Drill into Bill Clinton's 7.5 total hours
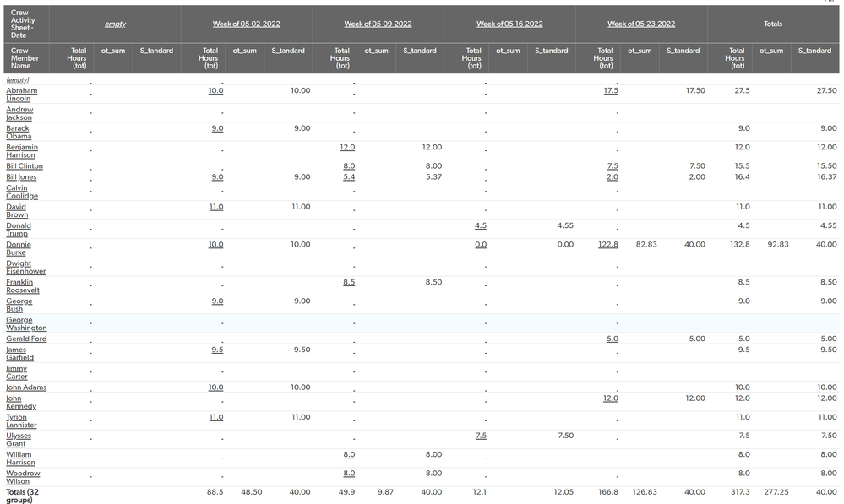The image size is (844, 504). 613,166
